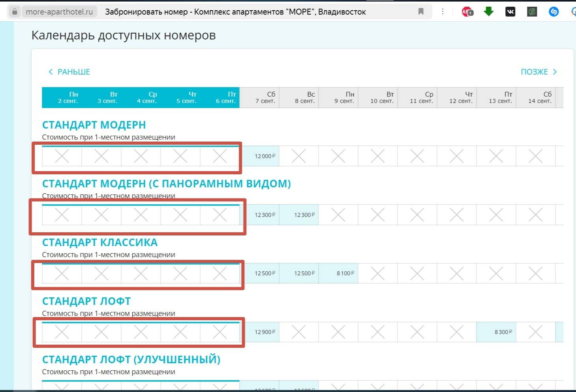Screen dimensions: 576x392
Task: Choose 12 300 ₽ panoramic Модерн on 8 сент.
Action: pyautogui.click(x=299, y=215)
